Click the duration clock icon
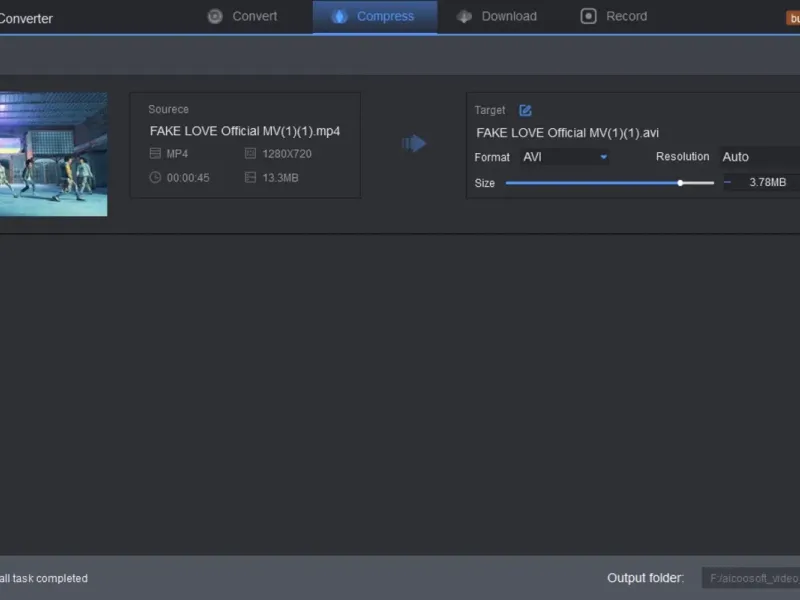 pos(155,177)
